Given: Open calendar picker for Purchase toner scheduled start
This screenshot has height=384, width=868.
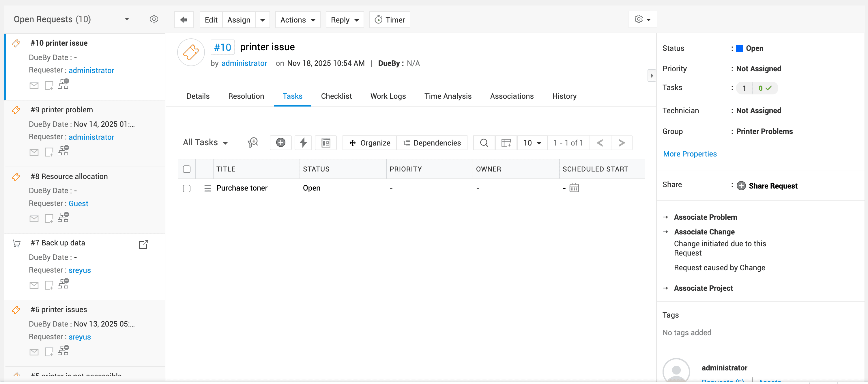Looking at the screenshot, I should pos(574,188).
